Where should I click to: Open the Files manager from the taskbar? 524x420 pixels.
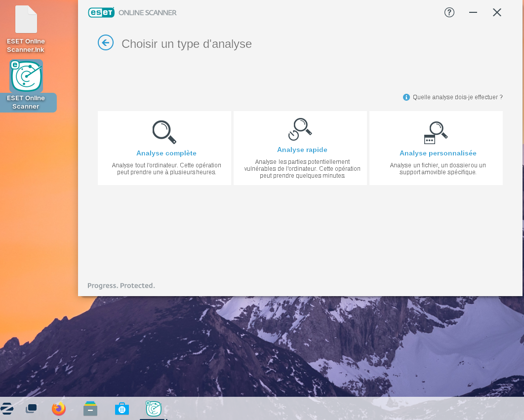tap(90, 409)
